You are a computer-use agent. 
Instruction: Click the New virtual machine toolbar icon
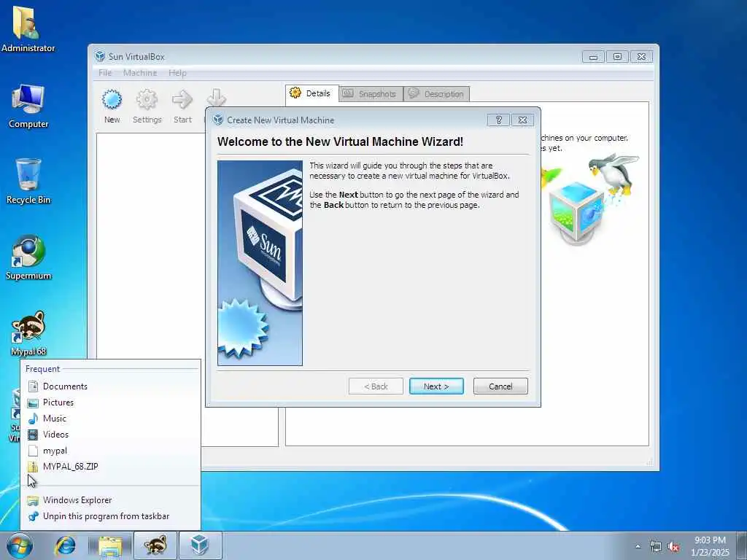coord(112,106)
